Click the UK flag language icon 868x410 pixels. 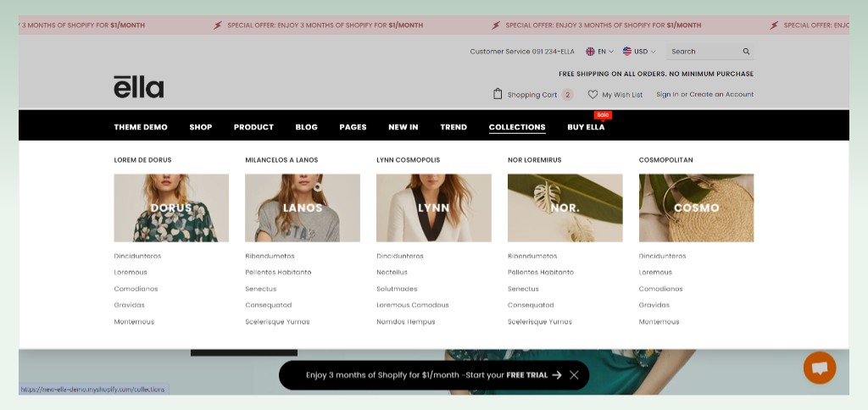click(x=590, y=52)
